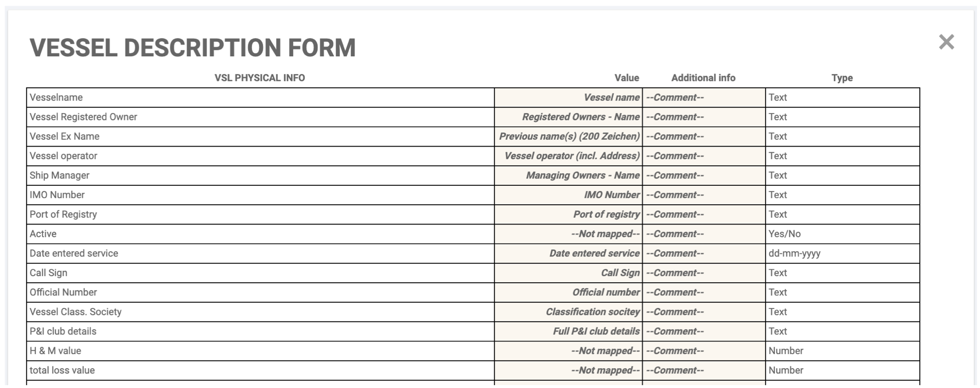Select the 'Vessel name' mapped value
980x388 pixels.
(x=611, y=97)
